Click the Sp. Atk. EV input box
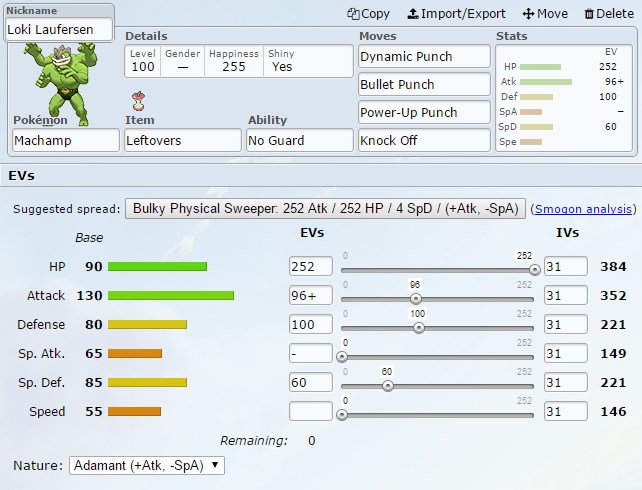The width and height of the screenshot is (642, 490). pyautogui.click(x=311, y=353)
